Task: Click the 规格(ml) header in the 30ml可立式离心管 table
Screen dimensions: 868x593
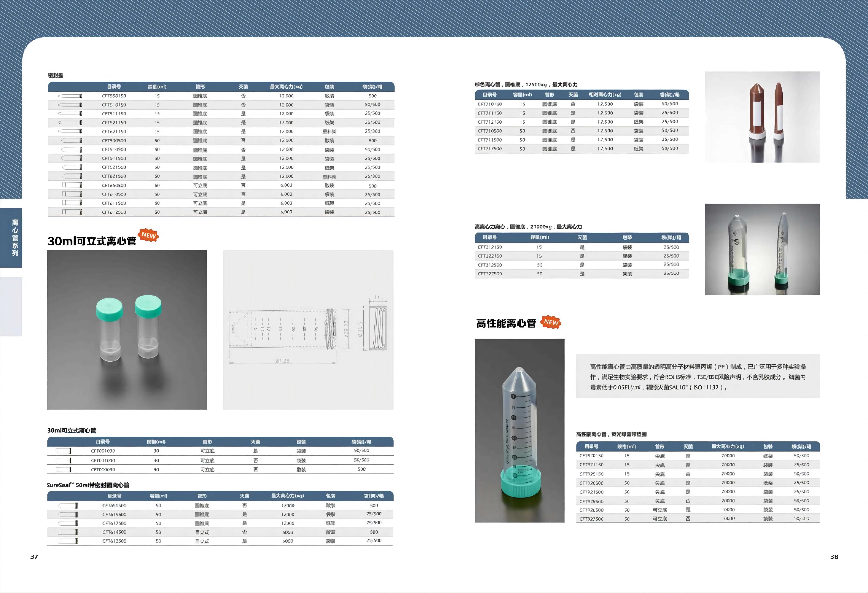Action: (x=156, y=442)
